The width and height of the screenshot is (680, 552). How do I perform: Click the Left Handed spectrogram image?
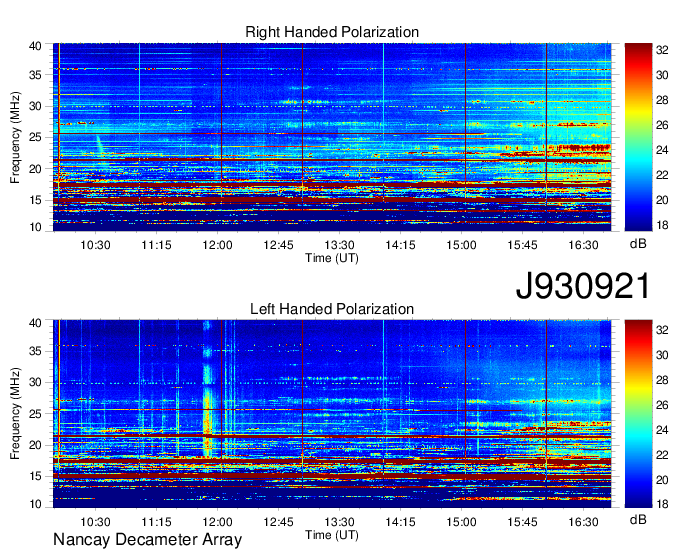tap(332, 414)
